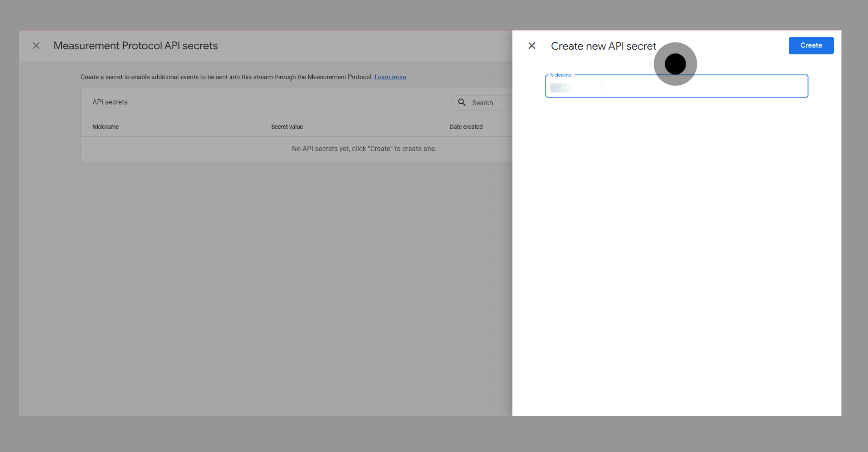
Task: Click the "Measurement Protocol API secrets" title
Action: tap(135, 46)
